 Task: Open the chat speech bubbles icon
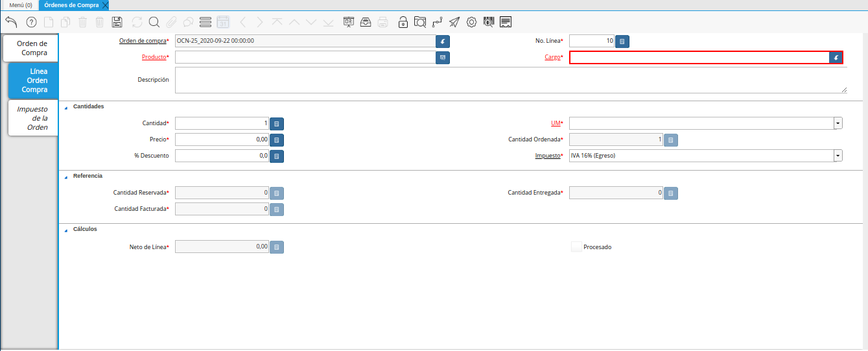(188, 22)
